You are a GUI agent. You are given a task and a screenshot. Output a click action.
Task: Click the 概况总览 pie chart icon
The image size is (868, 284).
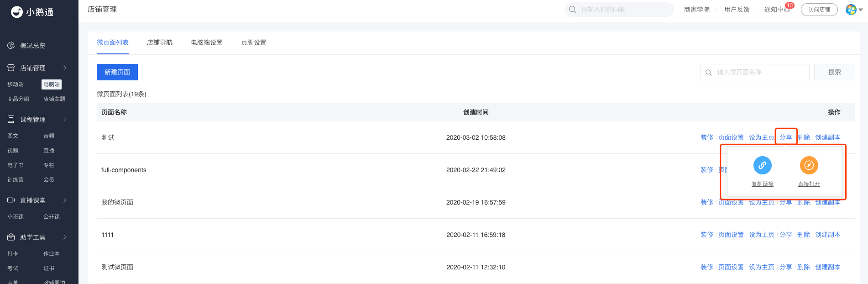11,45
